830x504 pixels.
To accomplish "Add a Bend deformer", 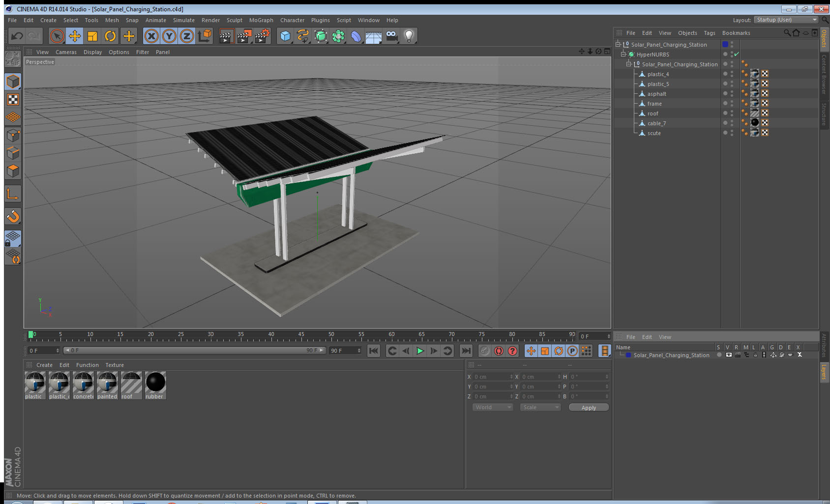I will click(356, 36).
